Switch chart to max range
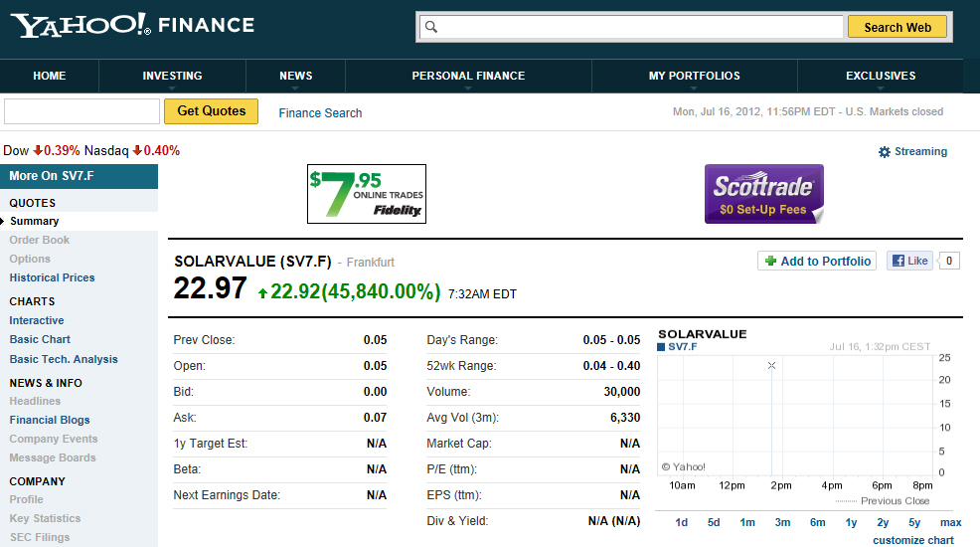The image size is (980, 547). pyautogui.click(x=950, y=522)
